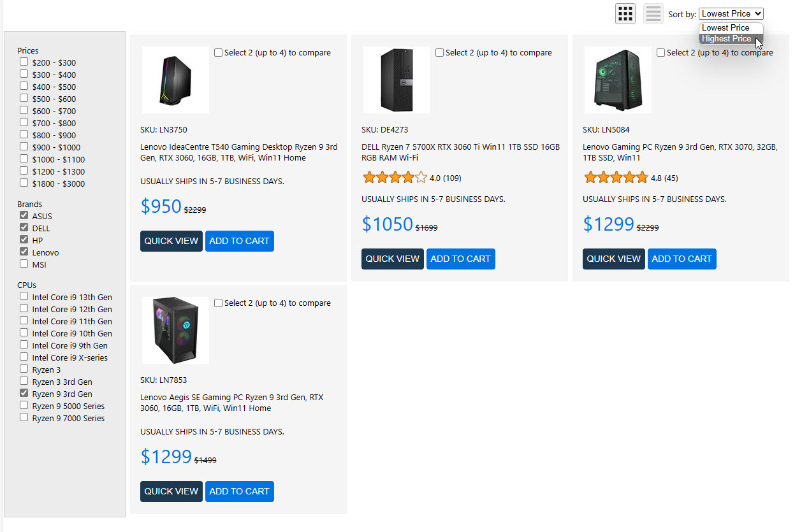Switch to grid view layout
802x532 pixels.
click(625, 13)
